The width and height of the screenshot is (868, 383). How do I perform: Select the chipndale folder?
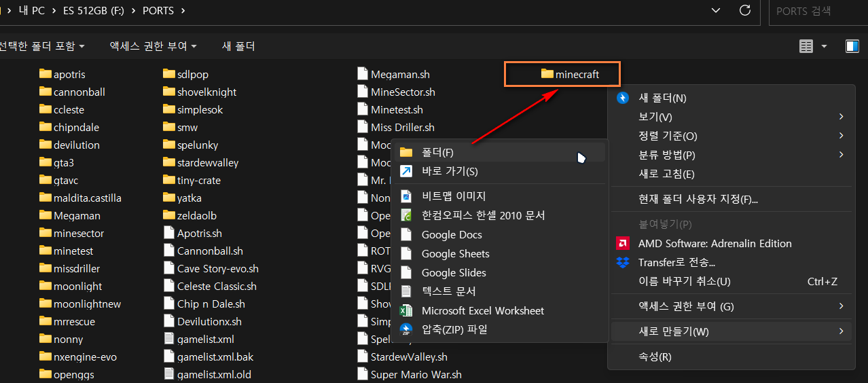[x=69, y=127]
